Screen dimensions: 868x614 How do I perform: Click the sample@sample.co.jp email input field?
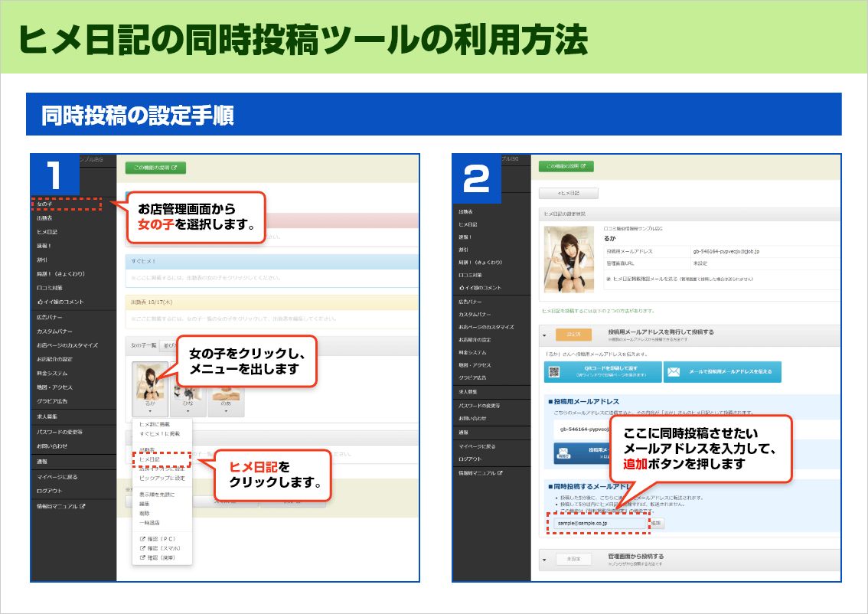click(x=600, y=523)
